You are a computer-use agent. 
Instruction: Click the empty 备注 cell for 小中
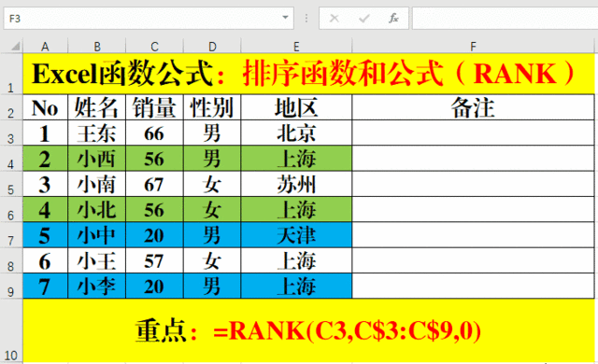click(473, 235)
